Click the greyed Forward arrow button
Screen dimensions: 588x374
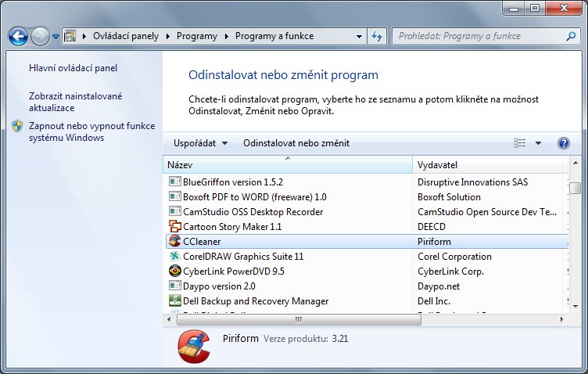click(x=40, y=37)
